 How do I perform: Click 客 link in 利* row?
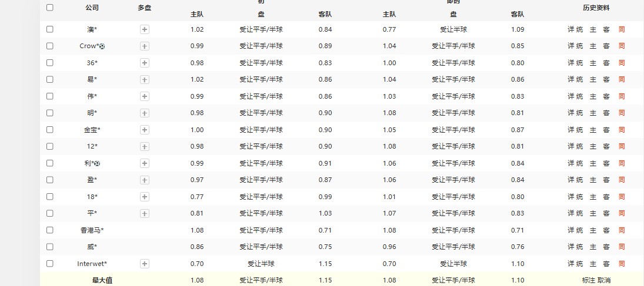[x=606, y=163]
